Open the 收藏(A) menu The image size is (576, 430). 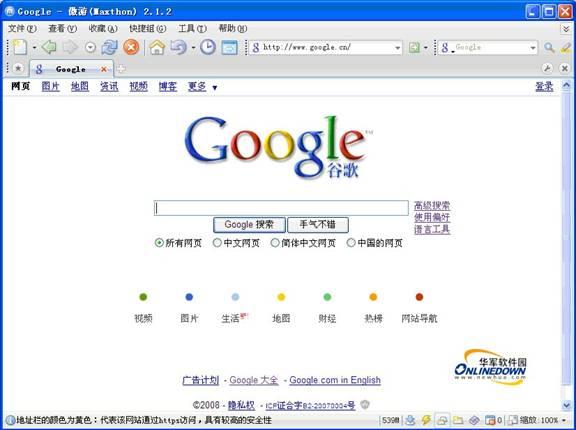pyautogui.click(x=103, y=28)
